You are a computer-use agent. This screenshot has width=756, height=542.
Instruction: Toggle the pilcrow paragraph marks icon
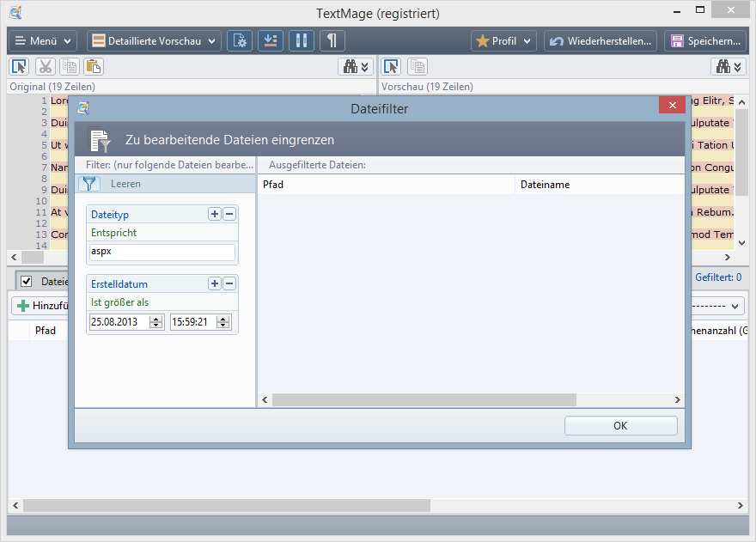click(332, 41)
